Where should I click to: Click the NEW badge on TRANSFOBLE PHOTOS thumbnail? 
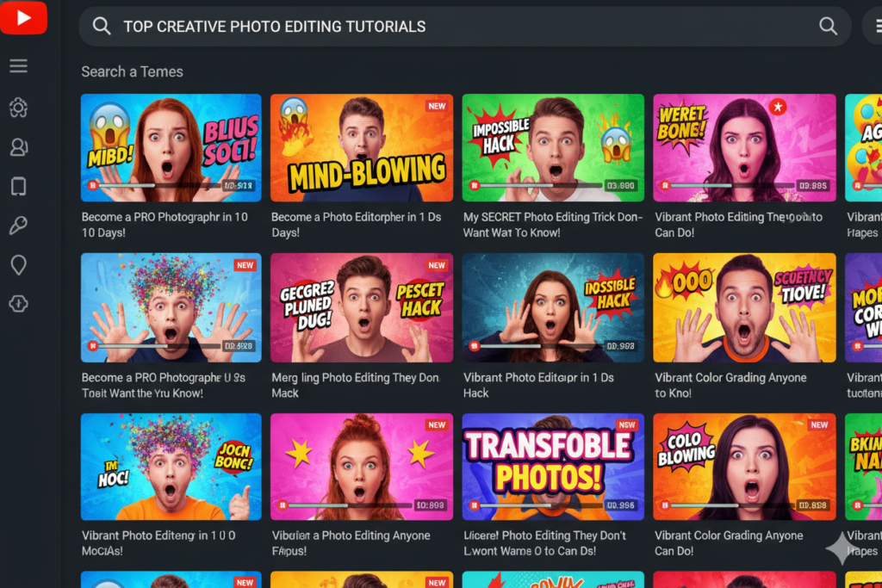[x=628, y=425]
